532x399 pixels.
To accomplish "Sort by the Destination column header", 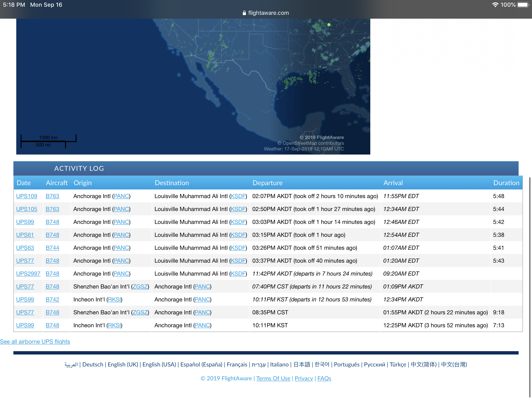I will (x=172, y=183).
